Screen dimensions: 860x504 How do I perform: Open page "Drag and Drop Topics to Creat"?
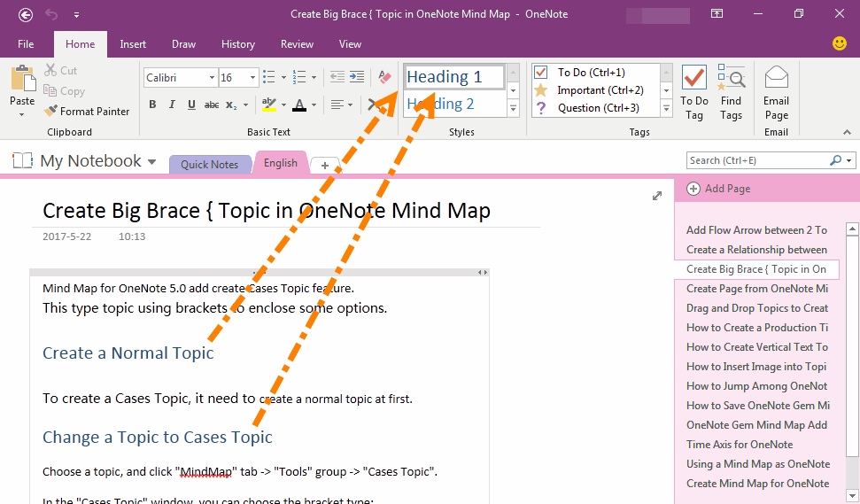[757, 308]
